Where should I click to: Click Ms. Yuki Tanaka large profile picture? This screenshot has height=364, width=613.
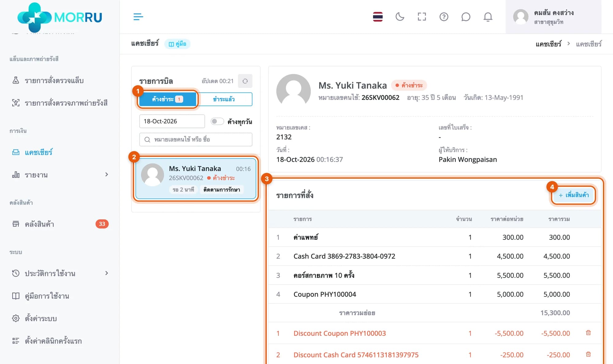293,91
